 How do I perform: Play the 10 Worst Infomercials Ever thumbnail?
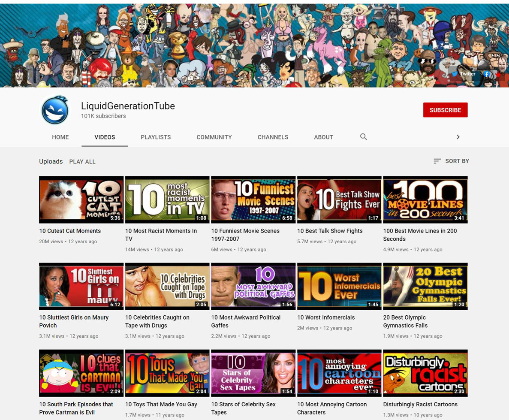(339, 287)
